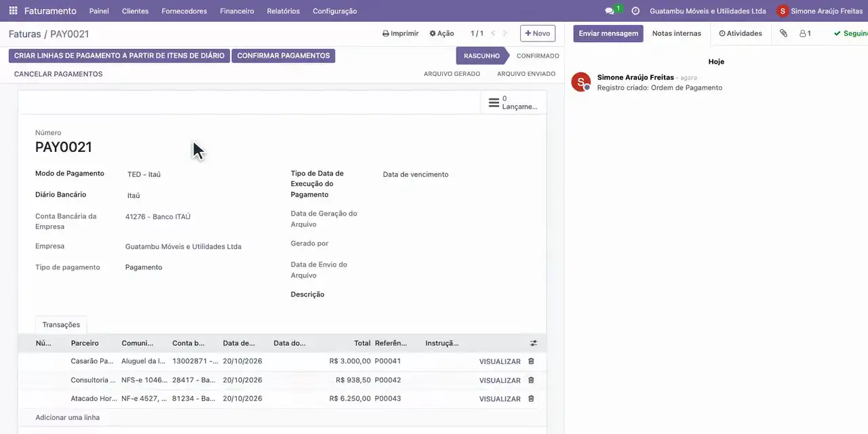Open the Relatórios menu
The height and width of the screenshot is (434, 868).
(283, 11)
